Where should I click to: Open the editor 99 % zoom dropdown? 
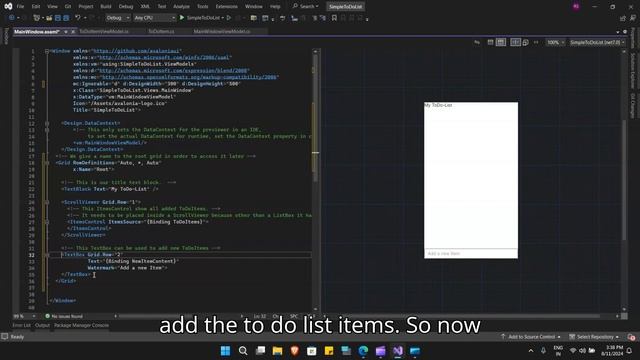24,316
